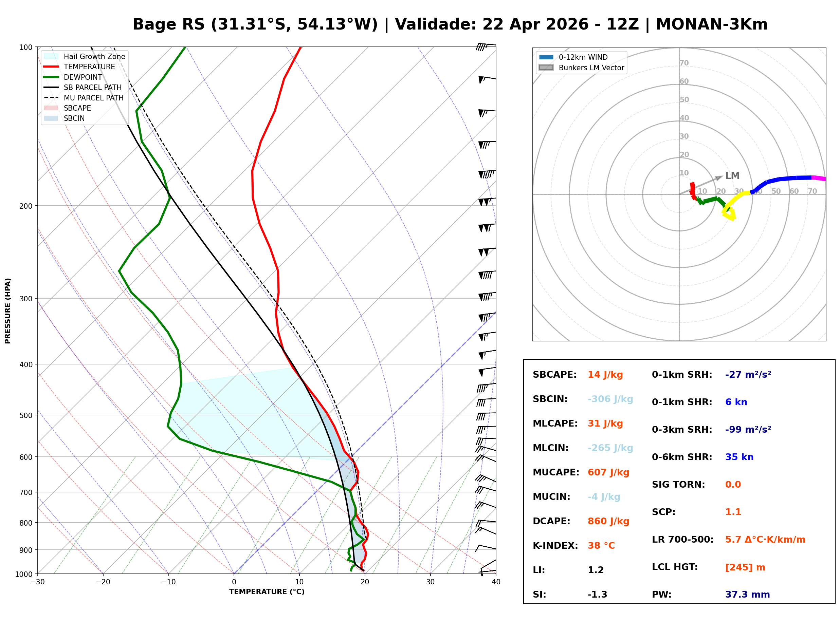The image size is (840, 621).
Task: Click the Hail Growth Zone legend swatch
Action: (51, 56)
